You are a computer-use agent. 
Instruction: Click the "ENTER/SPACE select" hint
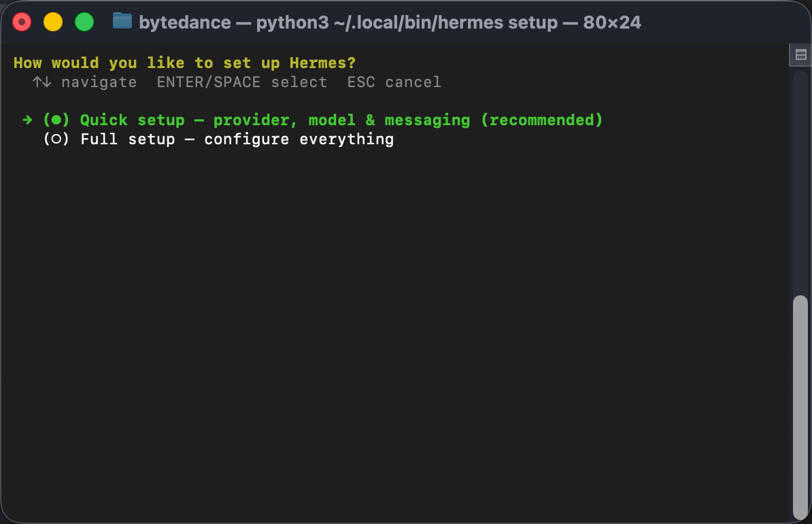click(x=241, y=82)
